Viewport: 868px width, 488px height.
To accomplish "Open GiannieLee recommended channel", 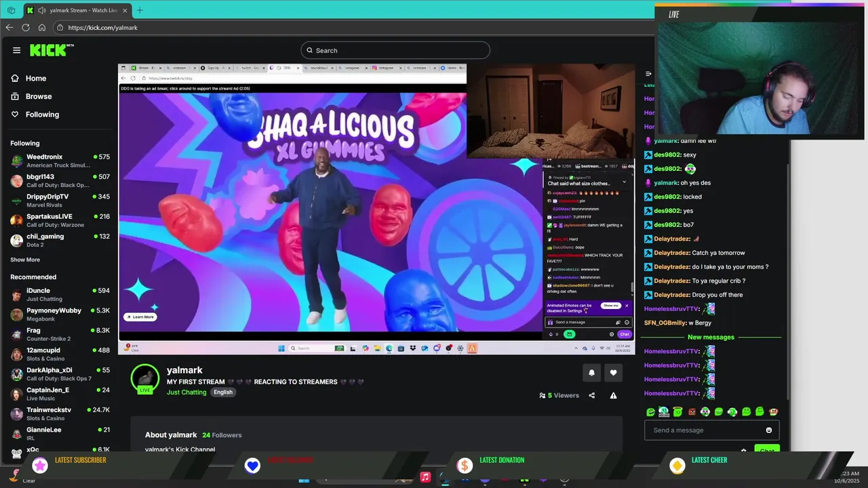I will [x=60, y=433].
